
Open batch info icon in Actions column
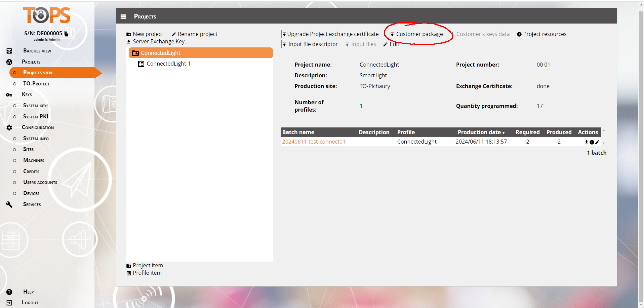(592, 142)
